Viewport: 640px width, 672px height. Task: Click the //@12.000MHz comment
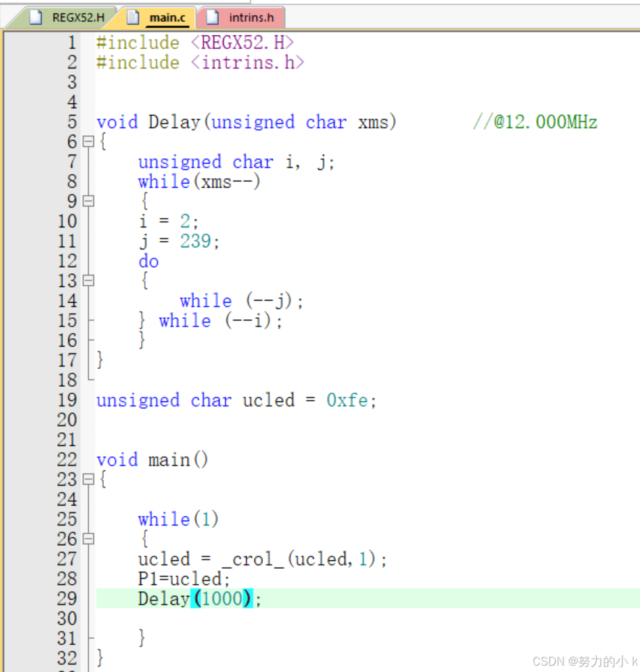click(x=535, y=122)
